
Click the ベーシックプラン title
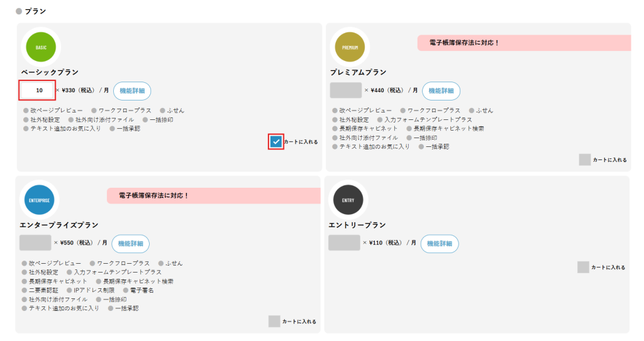(50, 73)
